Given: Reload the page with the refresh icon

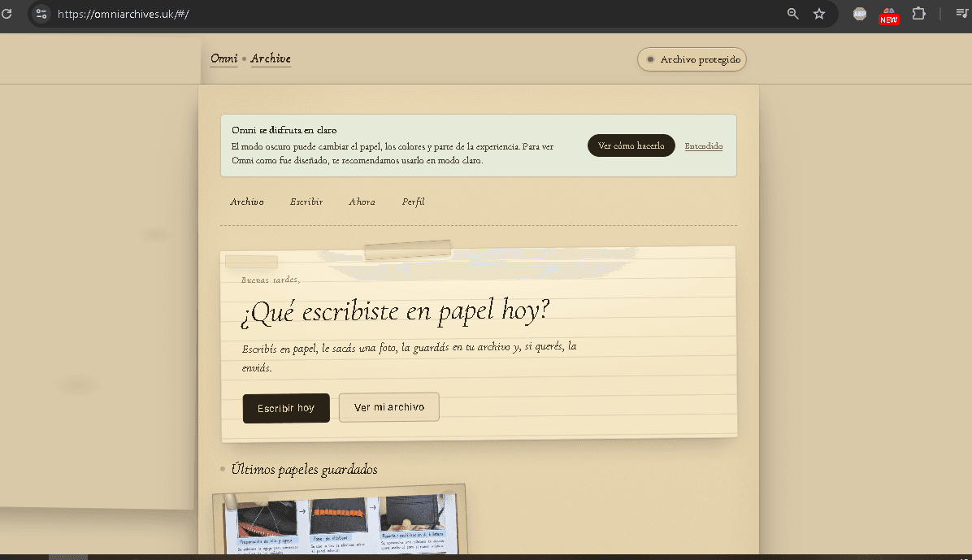Looking at the screenshot, I should (x=7, y=13).
